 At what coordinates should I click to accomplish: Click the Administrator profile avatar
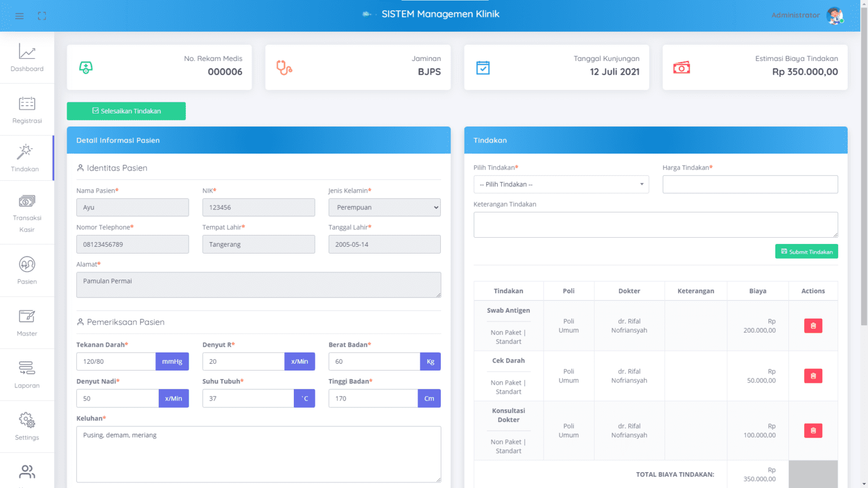834,16
